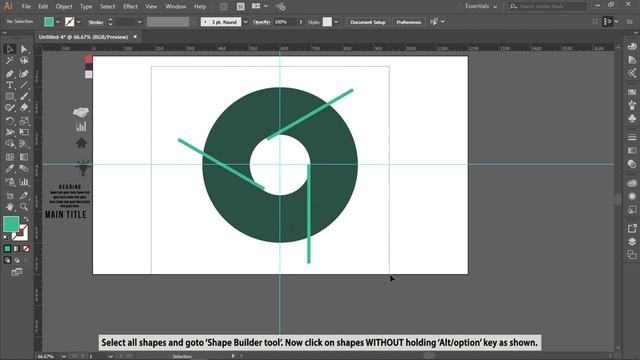
Task: Open fill color dropdown in control bar
Action: click(58, 22)
